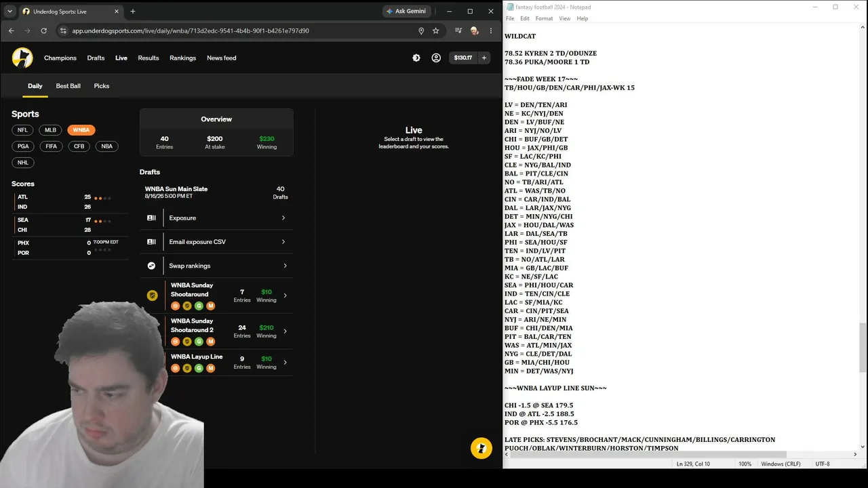Open Notepad File menu
868x488 pixels.
click(x=510, y=18)
